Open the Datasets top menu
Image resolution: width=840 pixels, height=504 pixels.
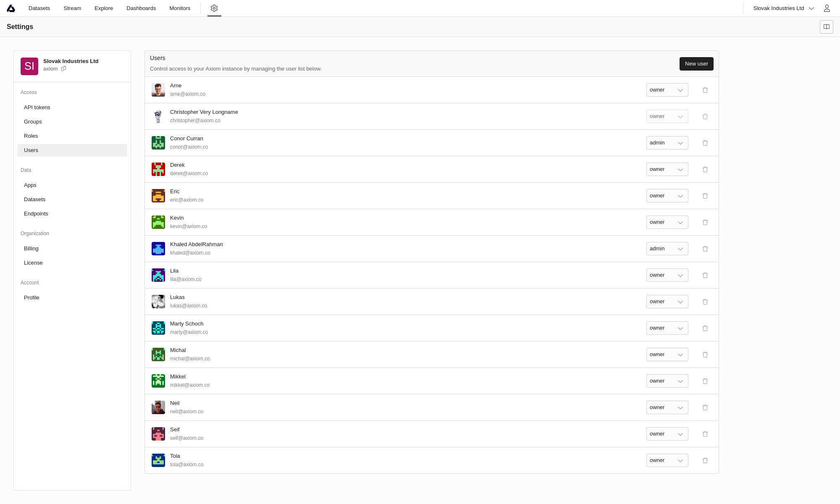39,8
